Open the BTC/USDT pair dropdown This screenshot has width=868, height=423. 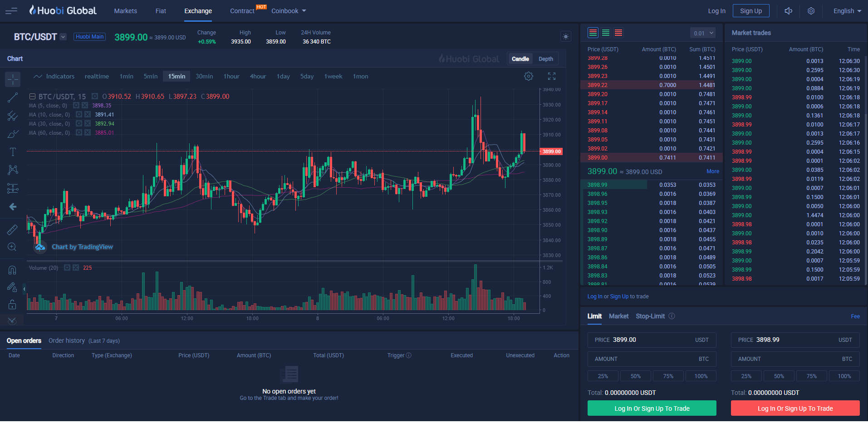63,37
